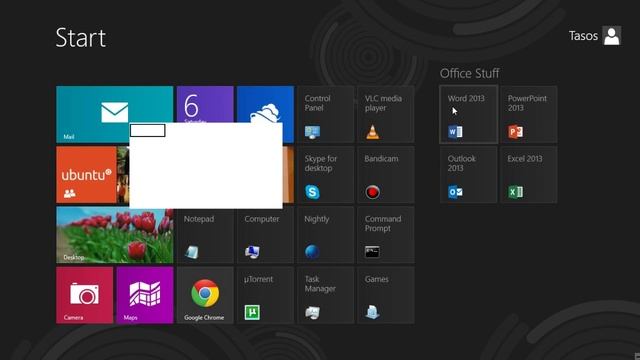Open Command Prompt tile

(x=386, y=235)
